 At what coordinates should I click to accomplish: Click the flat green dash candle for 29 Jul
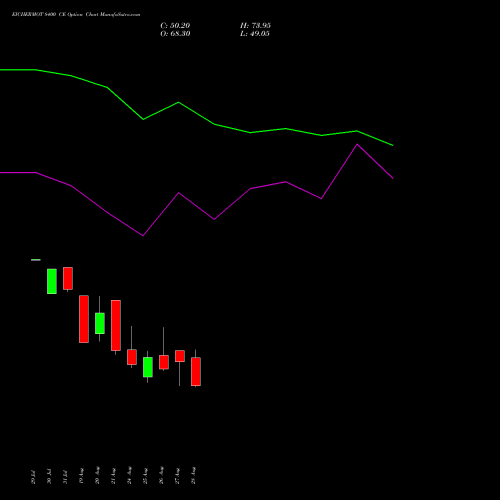[x=36, y=260]
